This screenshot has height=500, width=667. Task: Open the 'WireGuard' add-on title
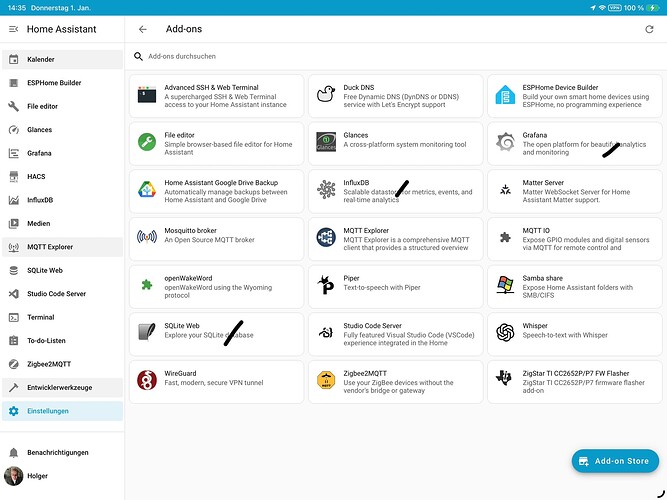180,373
